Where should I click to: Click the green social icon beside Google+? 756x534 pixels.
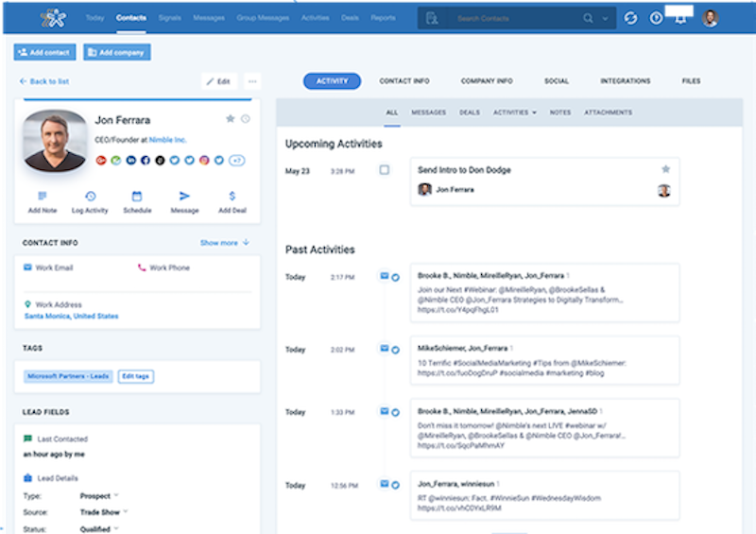(x=115, y=160)
